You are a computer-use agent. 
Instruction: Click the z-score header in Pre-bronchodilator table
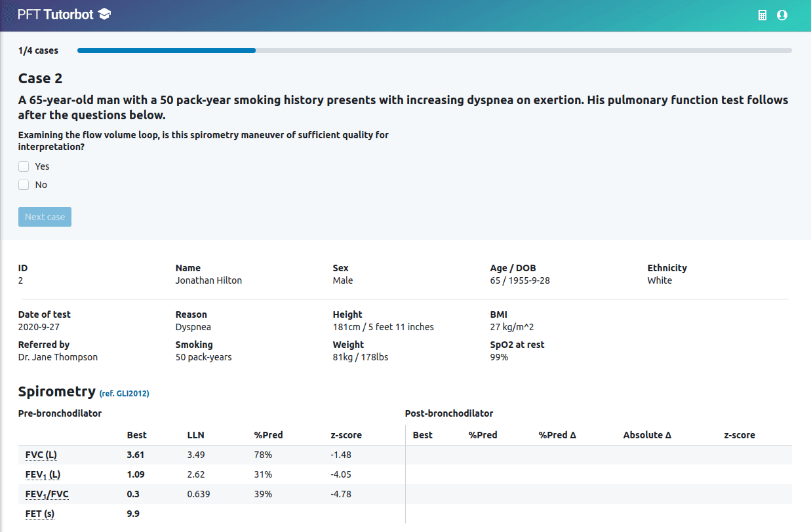(x=346, y=435)
